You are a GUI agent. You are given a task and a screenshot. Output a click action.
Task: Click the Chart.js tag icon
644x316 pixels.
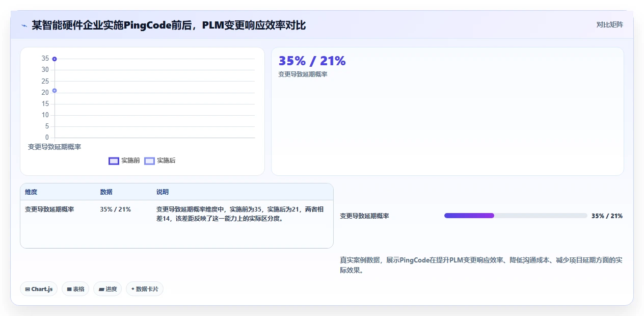tap(28, 289)
